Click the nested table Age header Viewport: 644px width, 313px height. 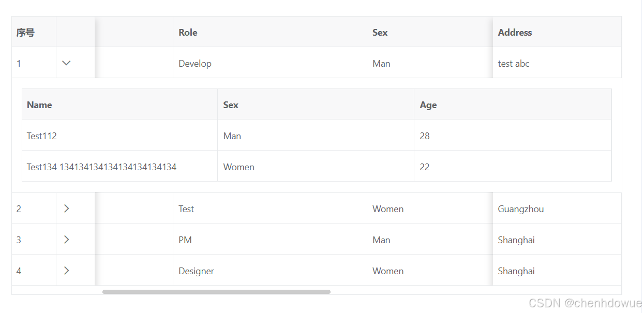pos(428,105)
